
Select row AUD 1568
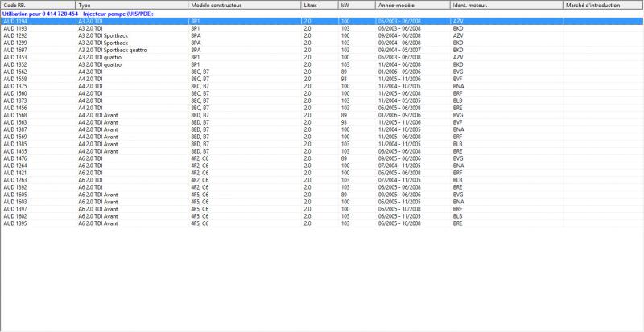coord(322,115)
